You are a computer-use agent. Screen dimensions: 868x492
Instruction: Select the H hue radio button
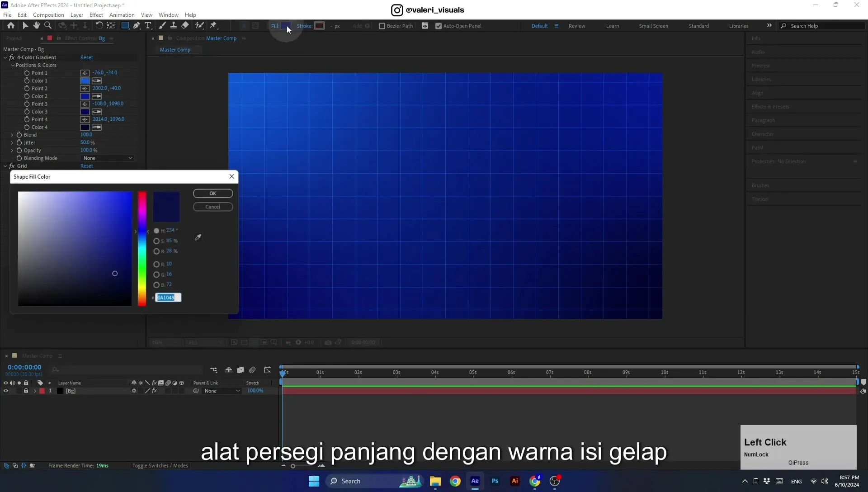coord(156,231)
